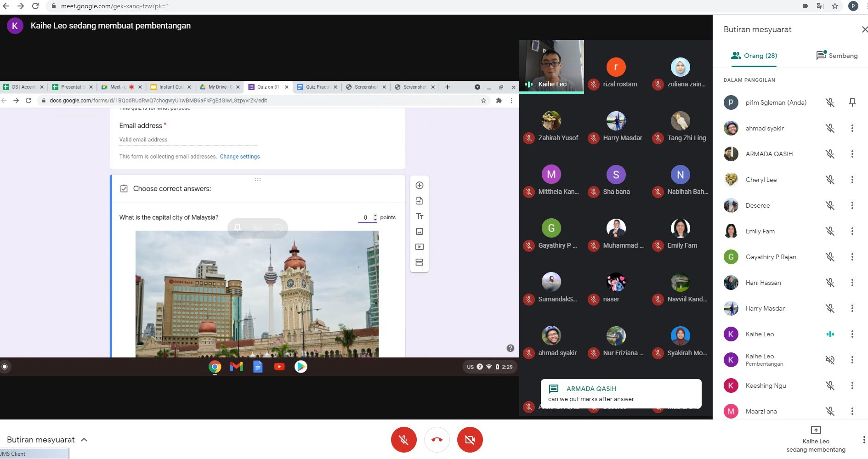Click the camera permission icon in address bar
The height and width of the screenshot is (459, 868).
pyautogui.click(x=806, y=6)
